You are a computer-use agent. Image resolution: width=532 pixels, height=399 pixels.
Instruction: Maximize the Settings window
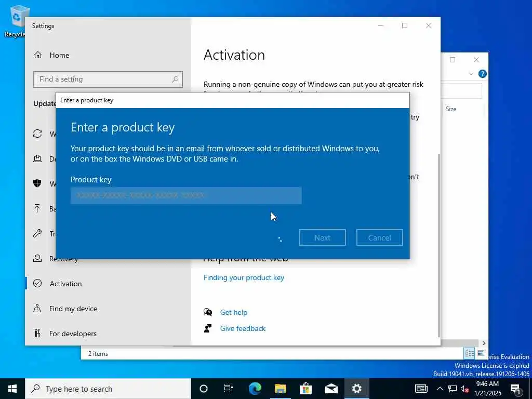[x=404, y=25]
